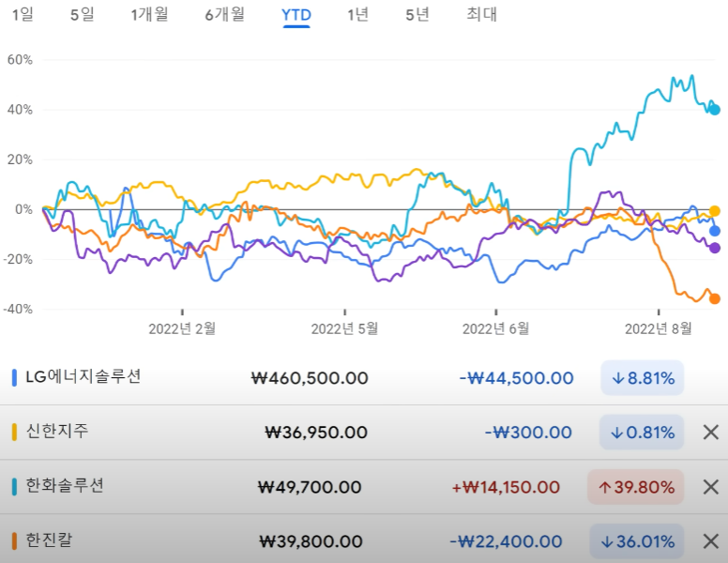
Task: Click the ↓8.81% change badge
Action: click(643, 378)
